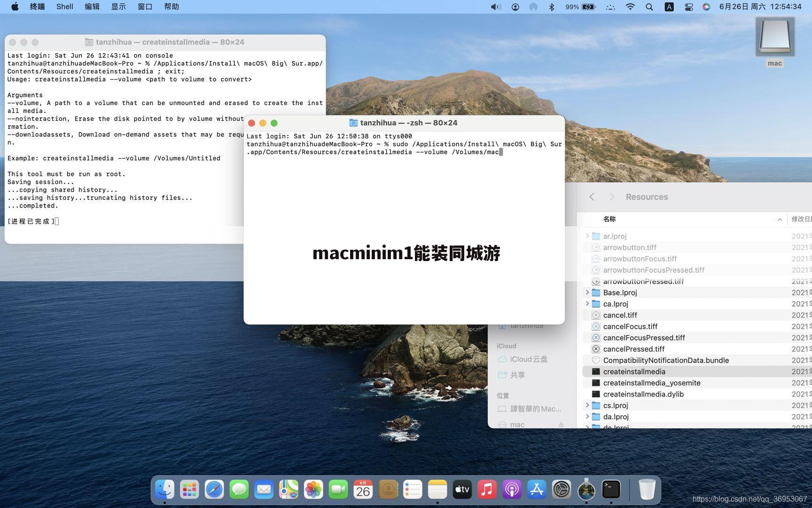Open App Store in Dock
The width and height of the screenshot is (812, 508).
coord(537,490)
